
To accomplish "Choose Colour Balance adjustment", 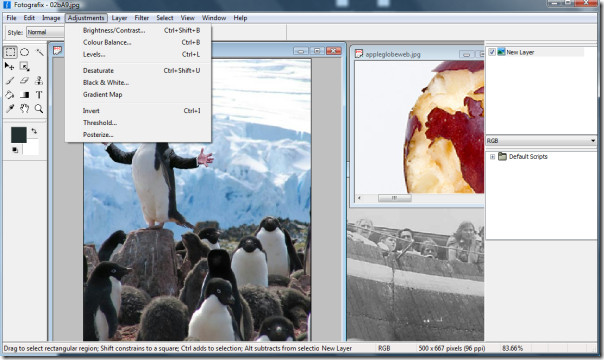I will tap(139, 42).
